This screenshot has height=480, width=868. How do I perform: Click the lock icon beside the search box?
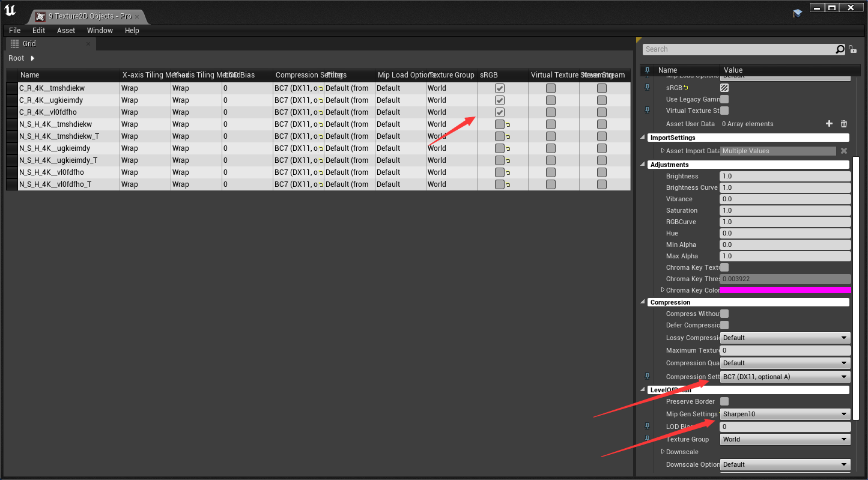852,49
